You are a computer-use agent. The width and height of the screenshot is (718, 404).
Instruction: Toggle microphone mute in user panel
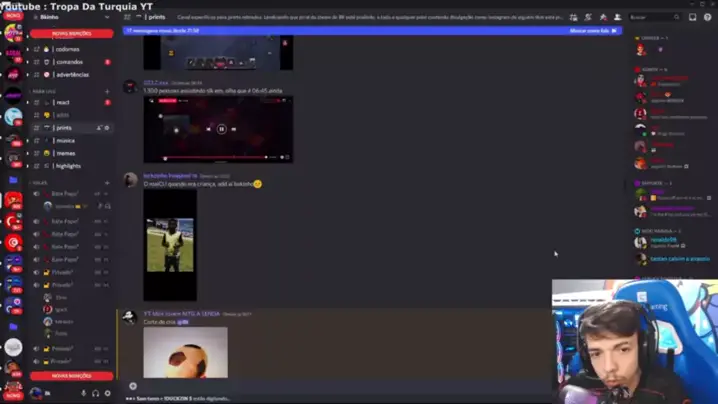(x=84, y=393)
